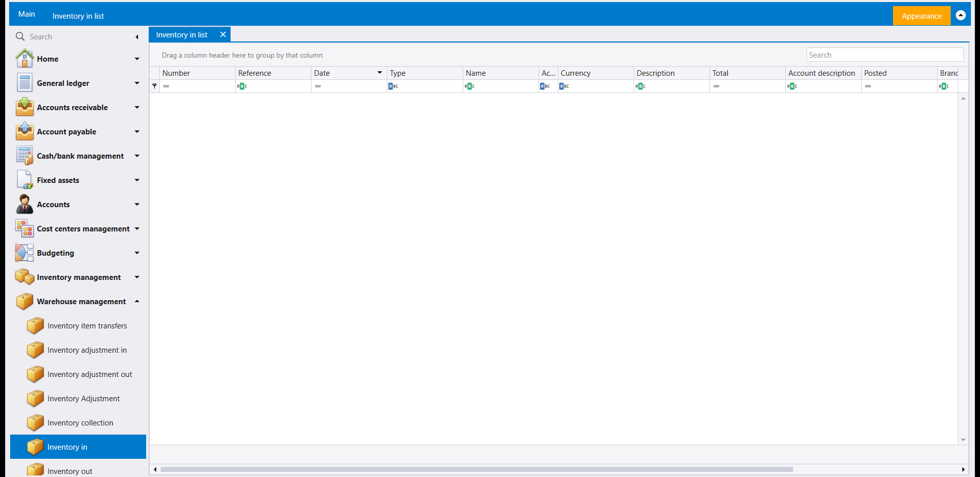The image size is (980, 477).
Task: Click the Posted column header
Action: point(899,73)
